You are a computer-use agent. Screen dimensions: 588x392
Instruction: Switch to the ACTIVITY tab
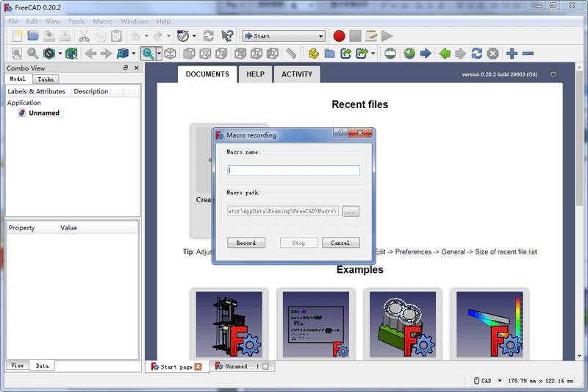[x=297, y=74]
